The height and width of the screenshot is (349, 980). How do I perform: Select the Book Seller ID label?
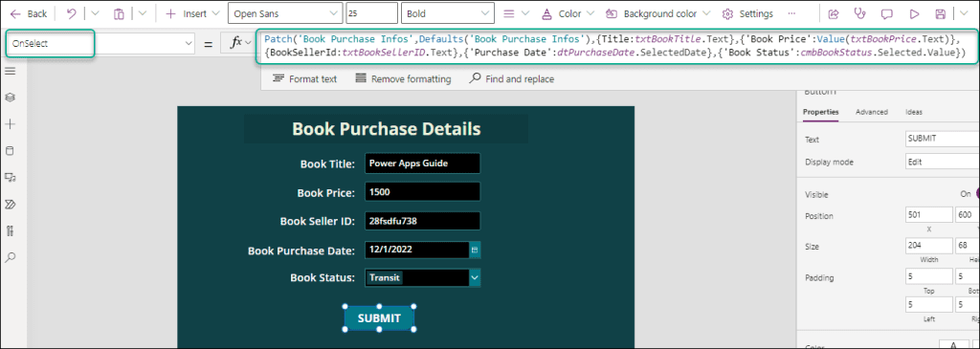coord(318,221)
